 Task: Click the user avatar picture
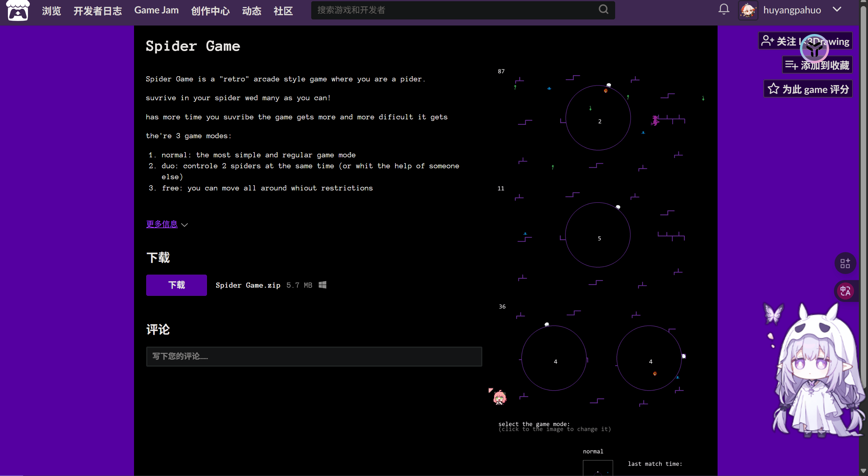click(748, 10)
